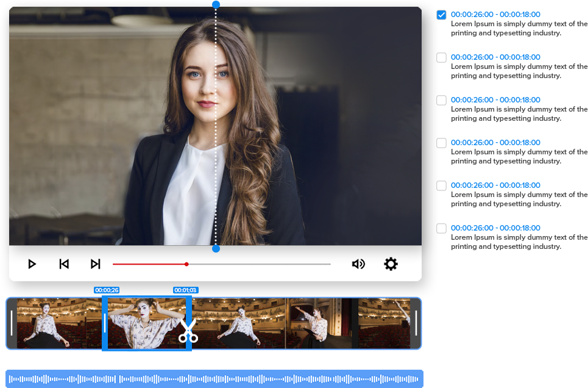Image resolution: width=588 pixels, height=388 pixels.
Task: Enable the fourth segment checkbox
Action: click(442, 143)
